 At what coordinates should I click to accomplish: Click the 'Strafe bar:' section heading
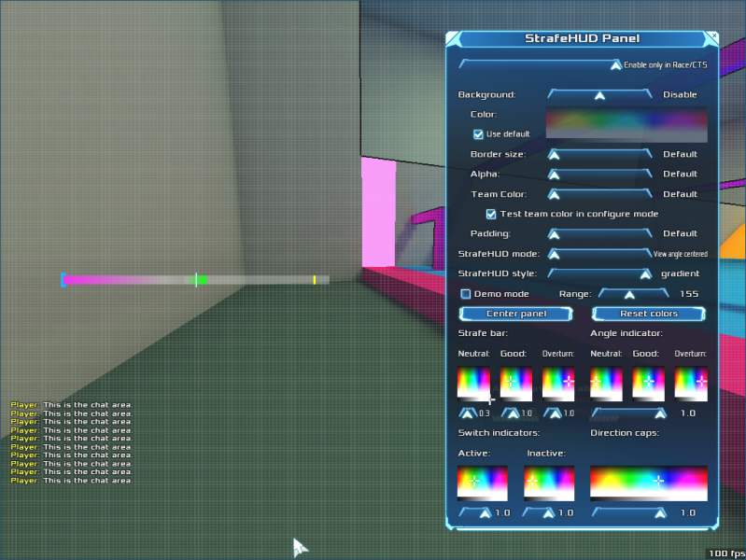[483, 333]
